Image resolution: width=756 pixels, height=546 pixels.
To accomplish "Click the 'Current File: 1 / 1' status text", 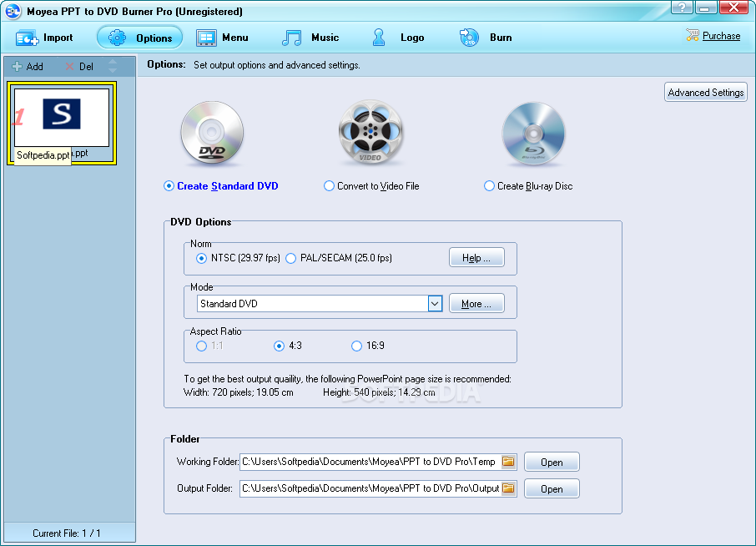I will click(67, 533).
